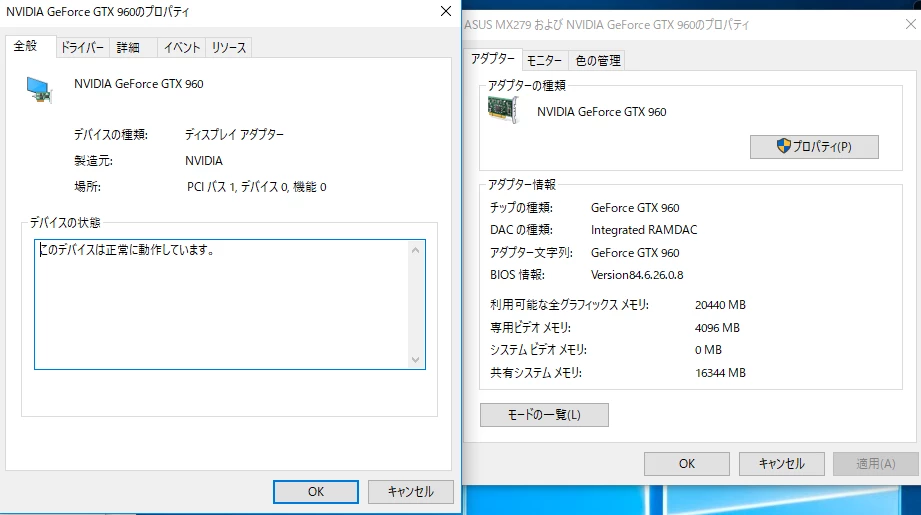The height and width of the screenshot is (515, 921).
Task: Click the 16344 MB shared system memory value
Action: coord(720,373)
